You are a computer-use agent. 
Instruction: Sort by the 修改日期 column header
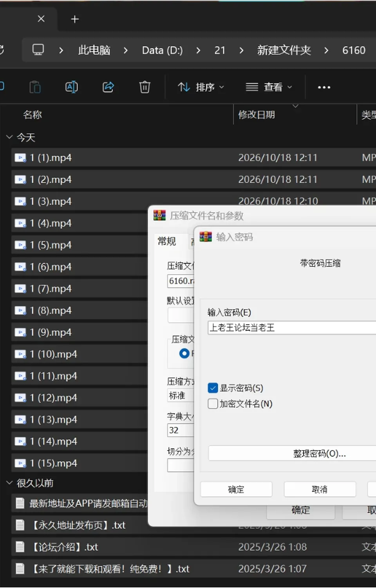click(x=257, y=114)
